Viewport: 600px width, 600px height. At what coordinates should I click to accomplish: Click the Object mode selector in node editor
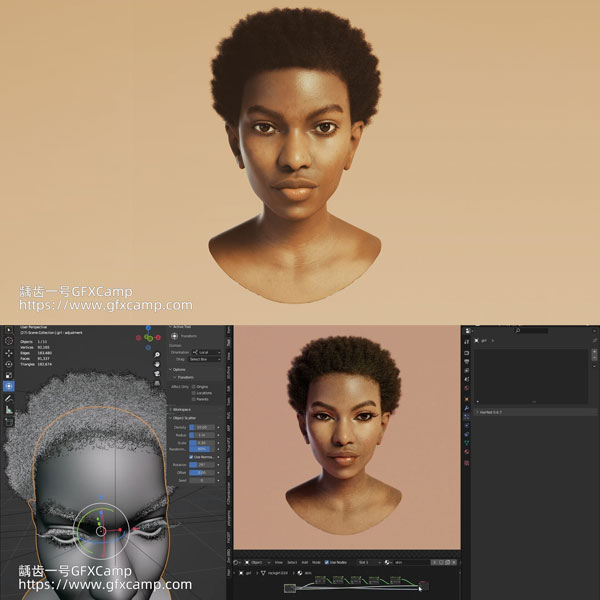(x=256, y=562)
